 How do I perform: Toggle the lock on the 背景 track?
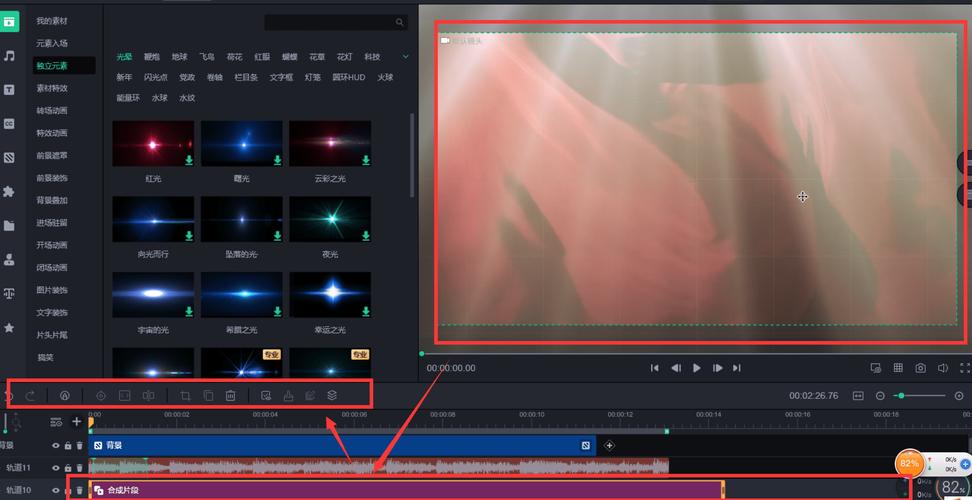point(68,445)
